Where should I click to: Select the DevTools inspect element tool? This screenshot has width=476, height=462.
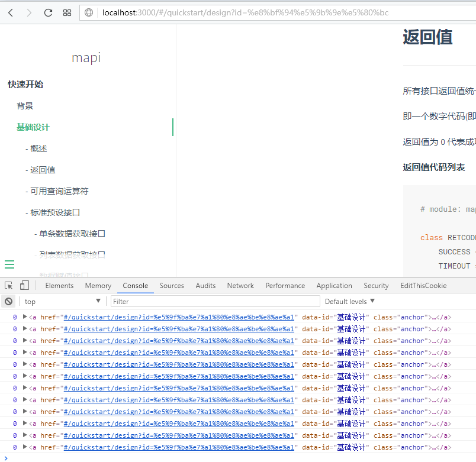pos(9,286)
